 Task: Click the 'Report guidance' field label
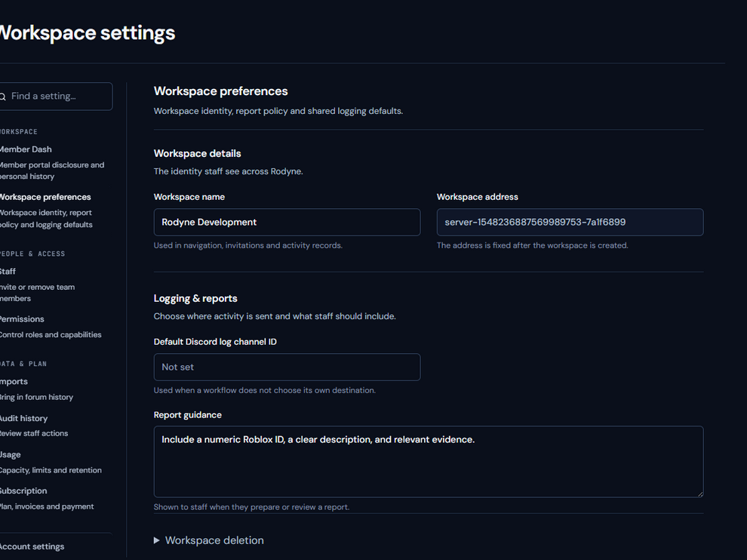[x=188, y=414]
